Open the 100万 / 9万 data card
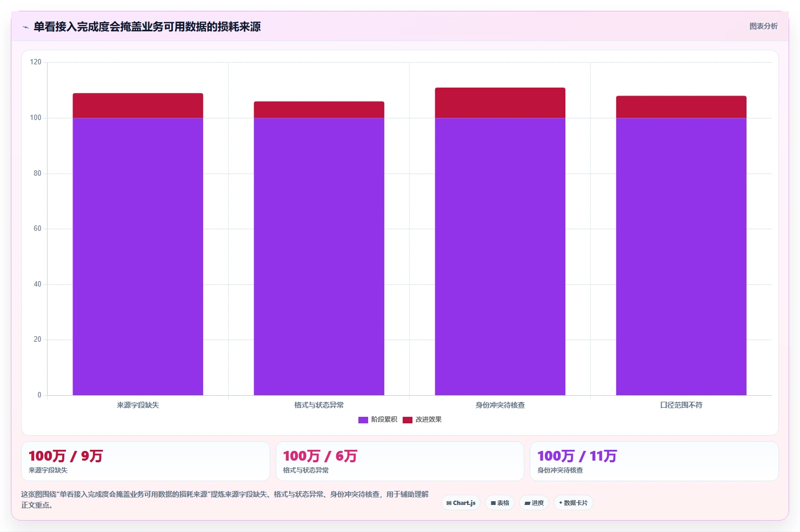The height and width of the screenshot is (532, 800). coord(145,461)
